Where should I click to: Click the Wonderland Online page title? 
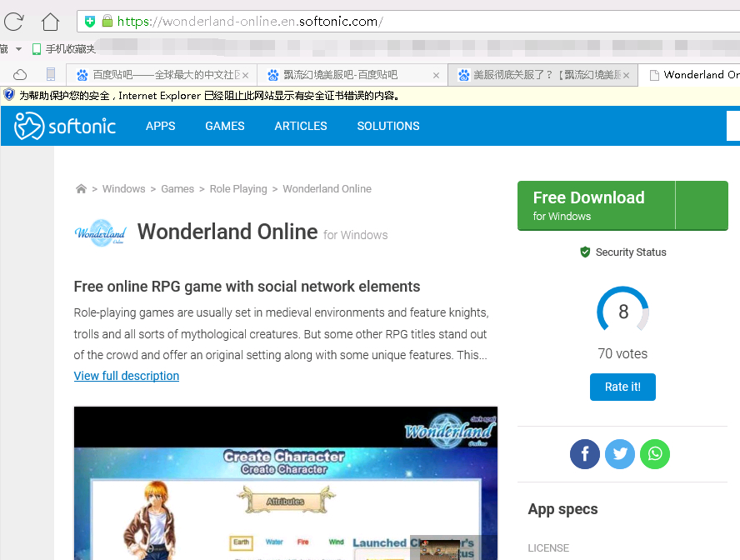227,232
